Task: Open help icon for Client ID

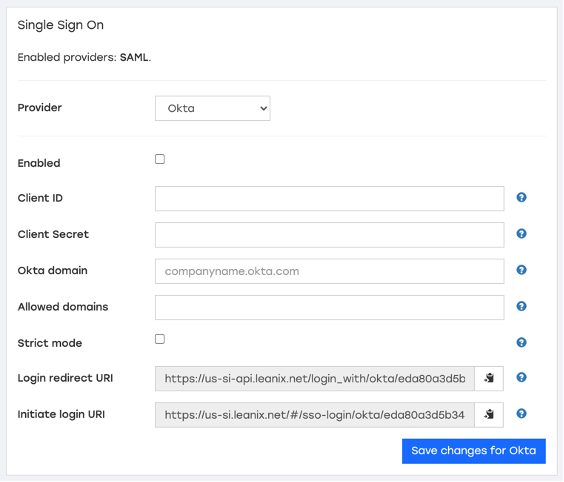Action: pyautogui.click(x=522, y=197)
